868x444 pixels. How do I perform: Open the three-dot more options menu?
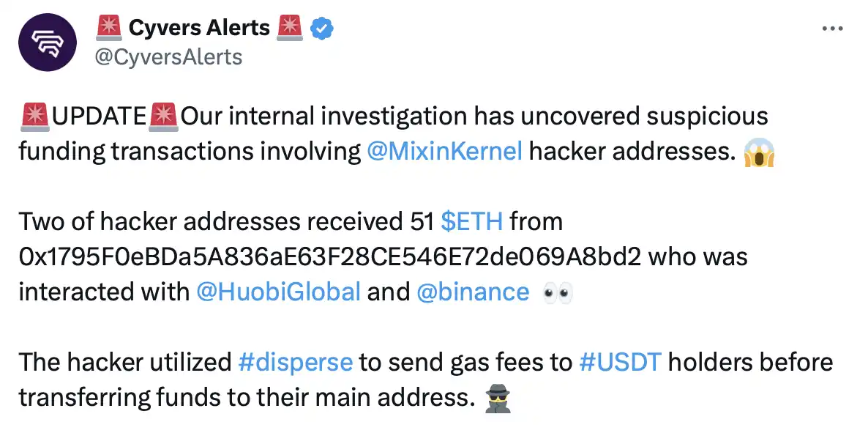pyautogui.click(x=834, y=28)
